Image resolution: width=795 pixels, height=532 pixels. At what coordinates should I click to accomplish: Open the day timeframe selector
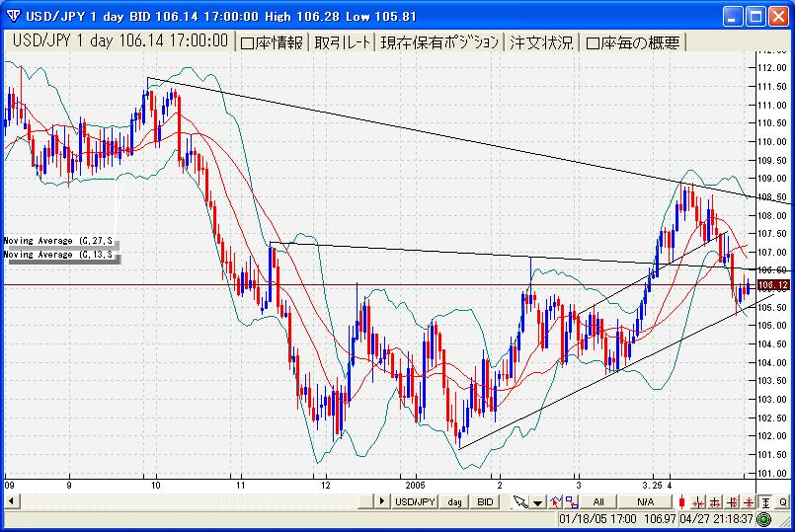click(x=455, y=502)
